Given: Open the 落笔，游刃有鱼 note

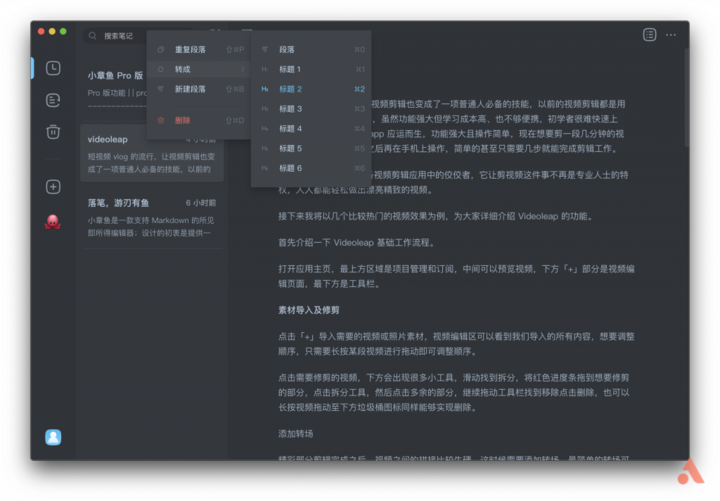Looking at the screenshot, I should click(152, 218).
